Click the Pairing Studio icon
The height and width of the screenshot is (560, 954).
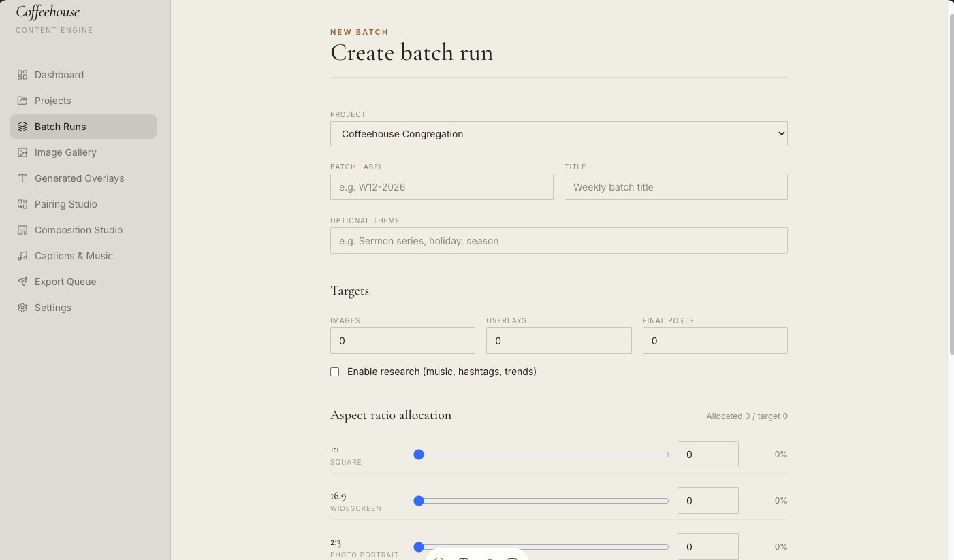22,204
